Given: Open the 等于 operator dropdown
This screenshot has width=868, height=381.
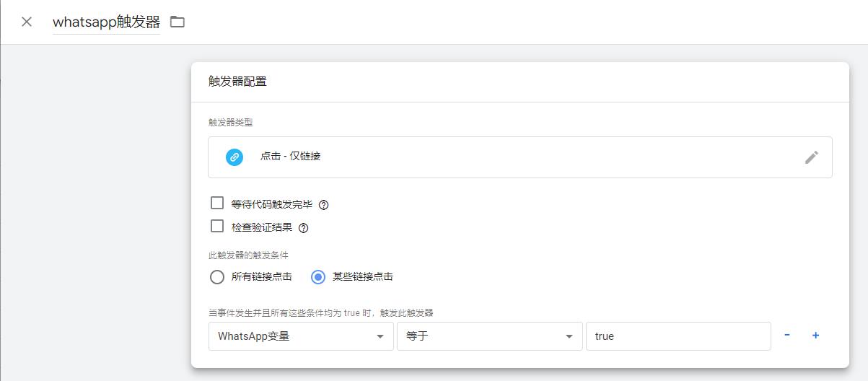Looking at the screenshot, I should (489, 336).
